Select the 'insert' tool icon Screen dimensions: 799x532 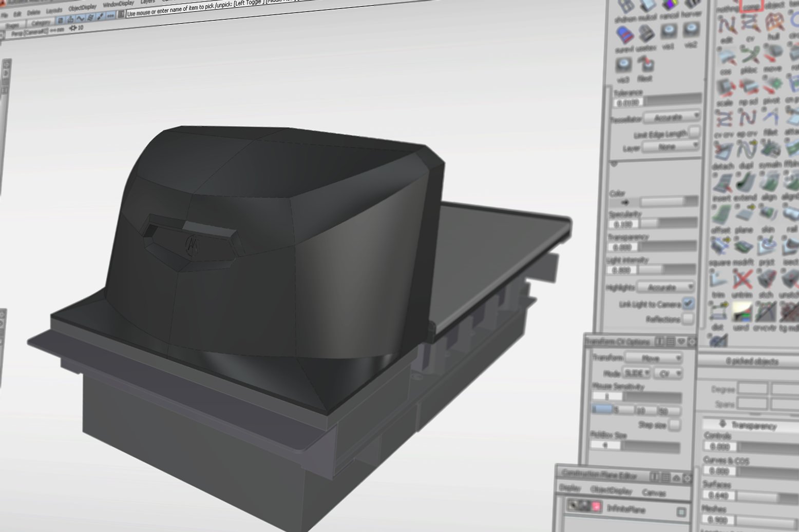722,184
